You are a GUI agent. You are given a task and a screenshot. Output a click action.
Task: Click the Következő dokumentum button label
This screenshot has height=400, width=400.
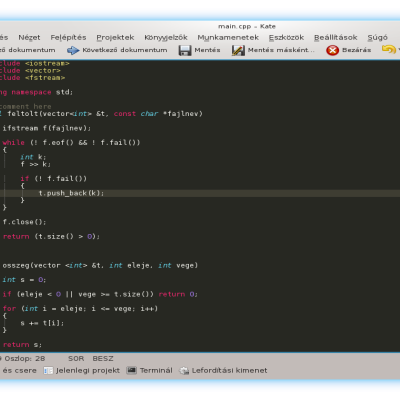125,50
